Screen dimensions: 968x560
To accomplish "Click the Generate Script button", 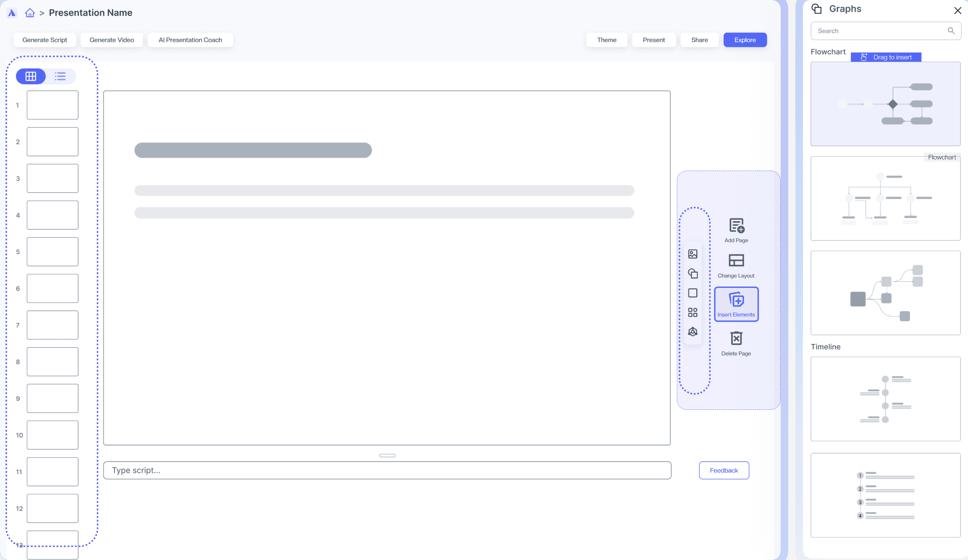I will (45, 40).
